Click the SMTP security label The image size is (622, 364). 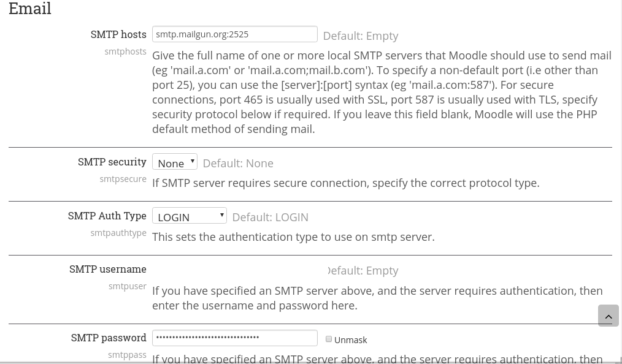coord(112,162)
